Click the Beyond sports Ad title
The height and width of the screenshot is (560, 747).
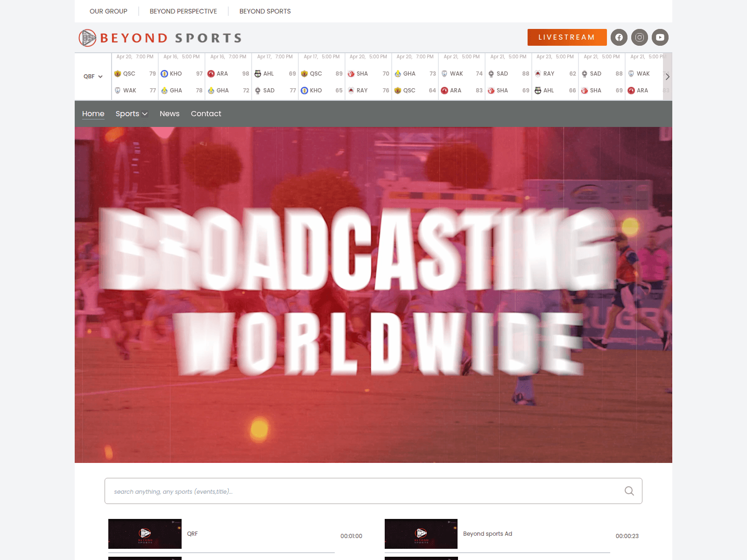coord(487,534)
